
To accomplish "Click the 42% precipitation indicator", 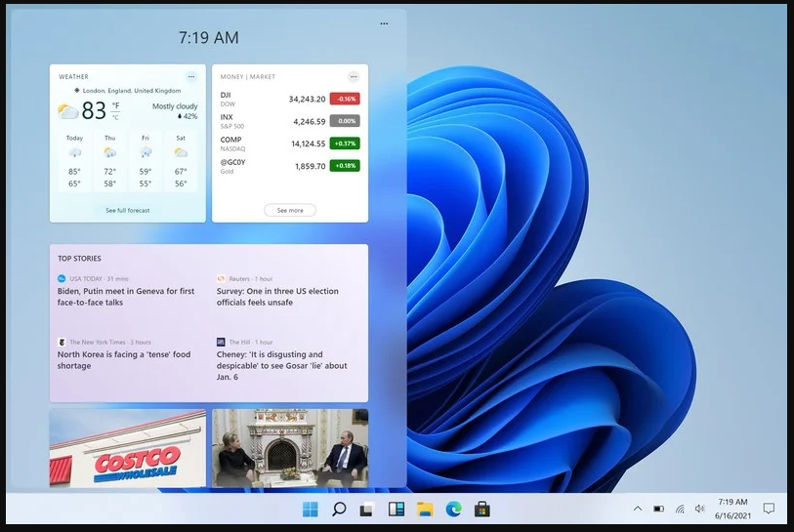I will (188, 116).
